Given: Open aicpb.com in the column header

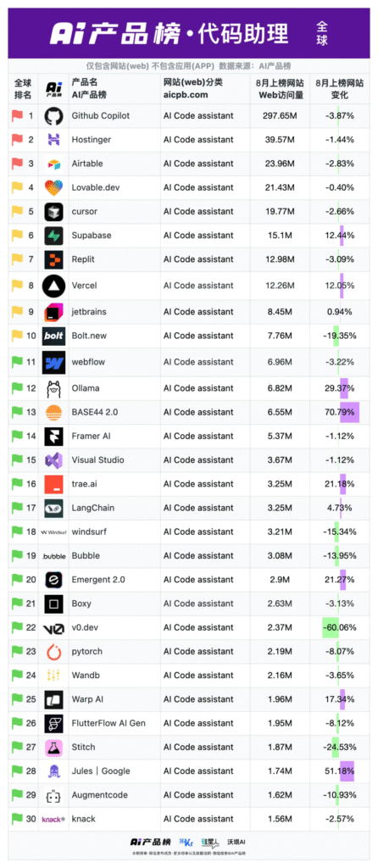Looking at the screenshot, I should click(186, 95).
